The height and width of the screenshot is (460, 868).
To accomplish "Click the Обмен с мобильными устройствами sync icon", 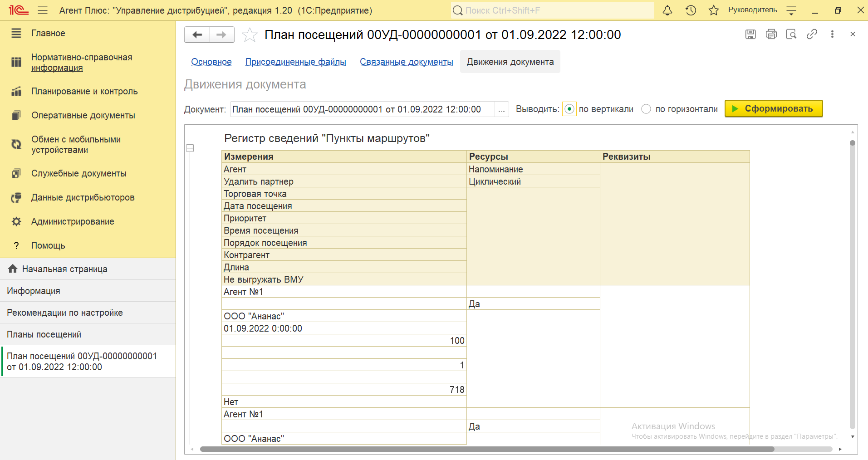I will (x=16, y=144).
